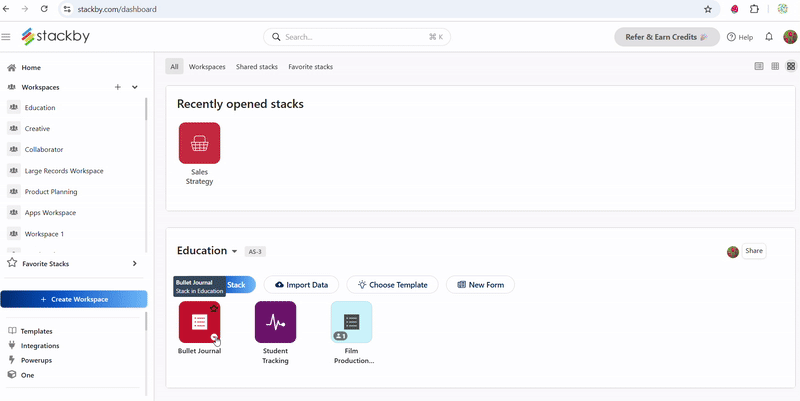
Task: Click the AS-3 badge beside Education
Action: (x=255, y=252)
